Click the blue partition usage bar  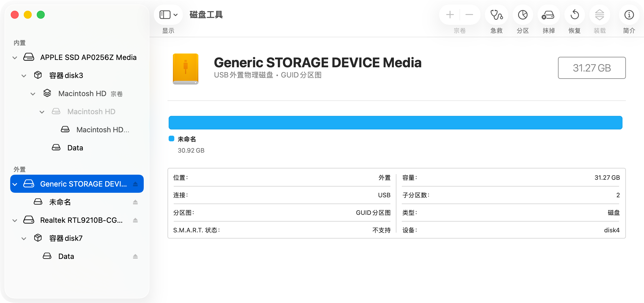(x=395, y=123)
